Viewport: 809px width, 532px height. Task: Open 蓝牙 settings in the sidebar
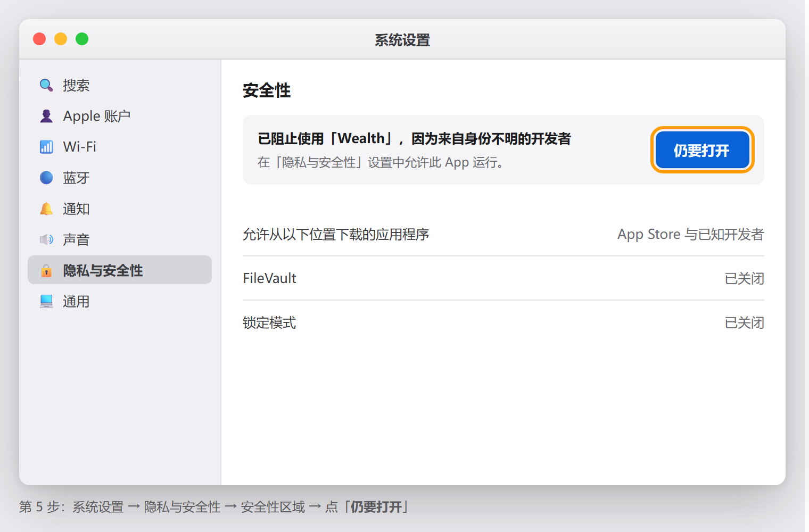pos(120,178)
